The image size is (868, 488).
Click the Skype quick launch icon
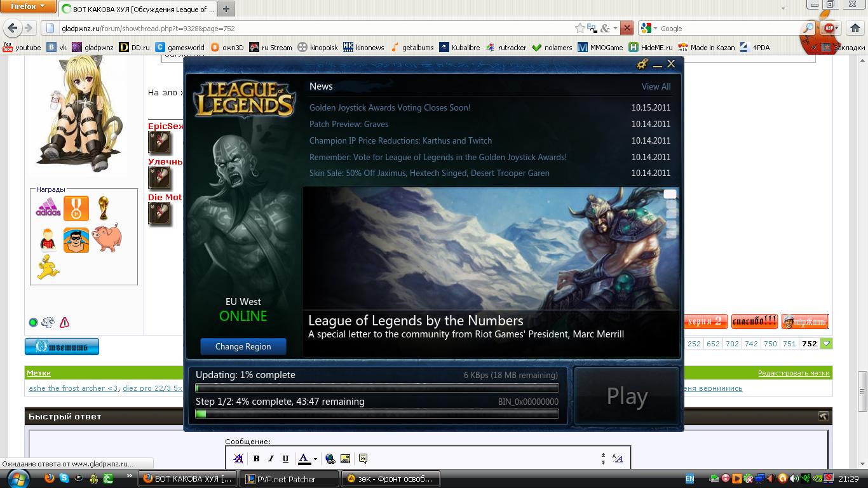pos(64,478)
